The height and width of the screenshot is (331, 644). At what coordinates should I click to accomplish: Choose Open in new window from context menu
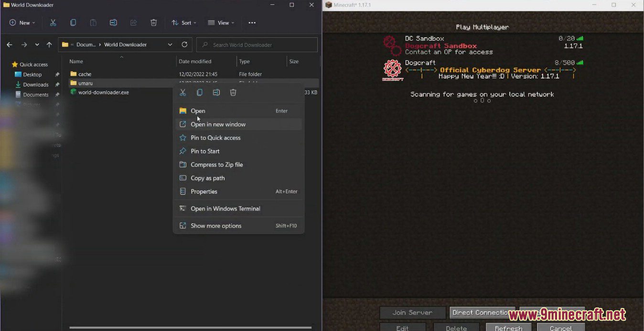coord(218,124)
